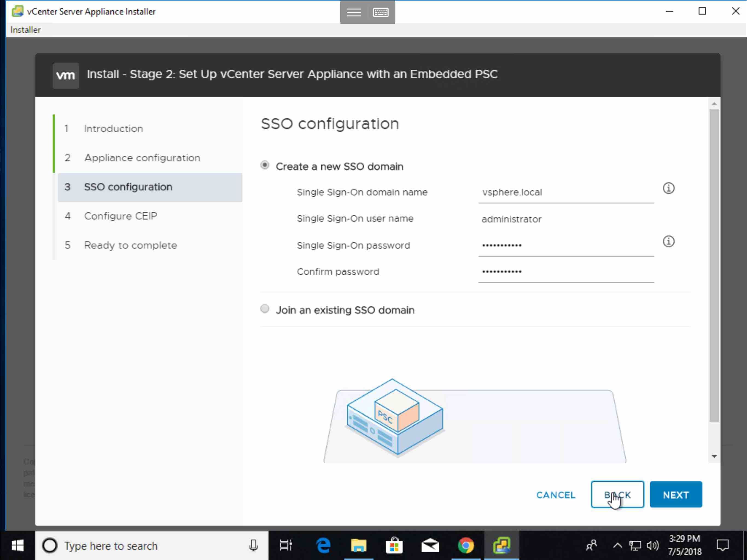Open File Explorer from the taskbar
The height and width of the screenshot is (560, 747).
point(359,546)
